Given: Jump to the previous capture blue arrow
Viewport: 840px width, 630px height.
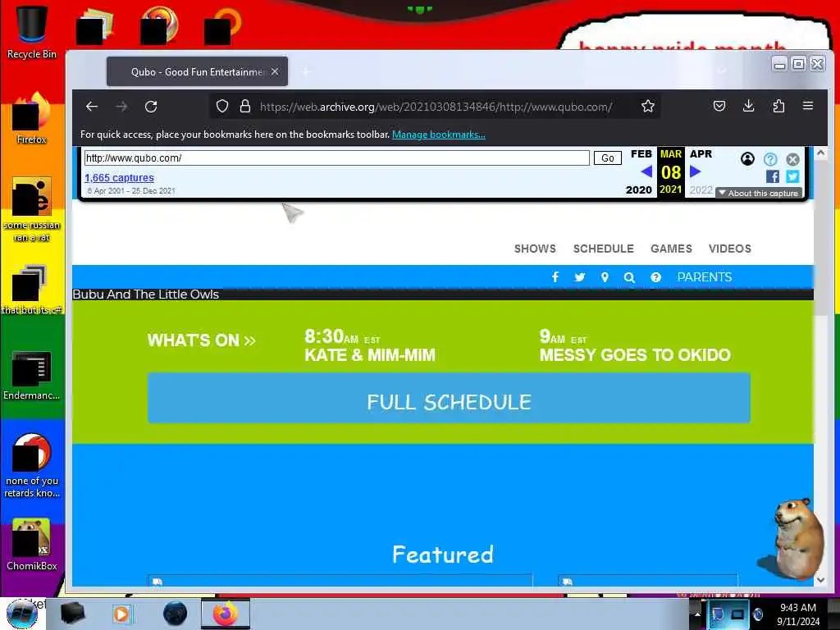Looking at the screenshot, I should [x=646, y=172].
